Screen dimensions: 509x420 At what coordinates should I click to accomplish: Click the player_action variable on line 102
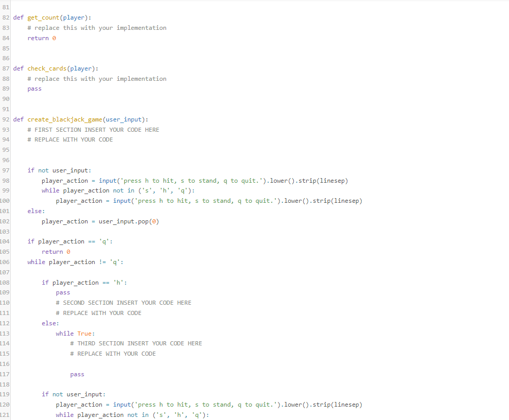(65, 221)
